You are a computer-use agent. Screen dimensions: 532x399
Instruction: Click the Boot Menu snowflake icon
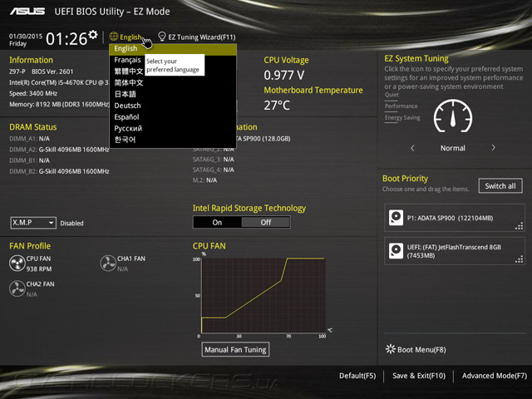[391, 349]
